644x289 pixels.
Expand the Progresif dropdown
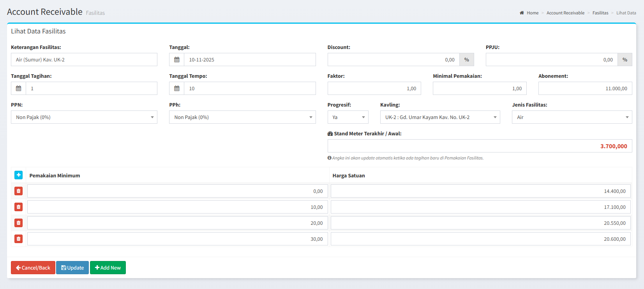click(348, 117)
